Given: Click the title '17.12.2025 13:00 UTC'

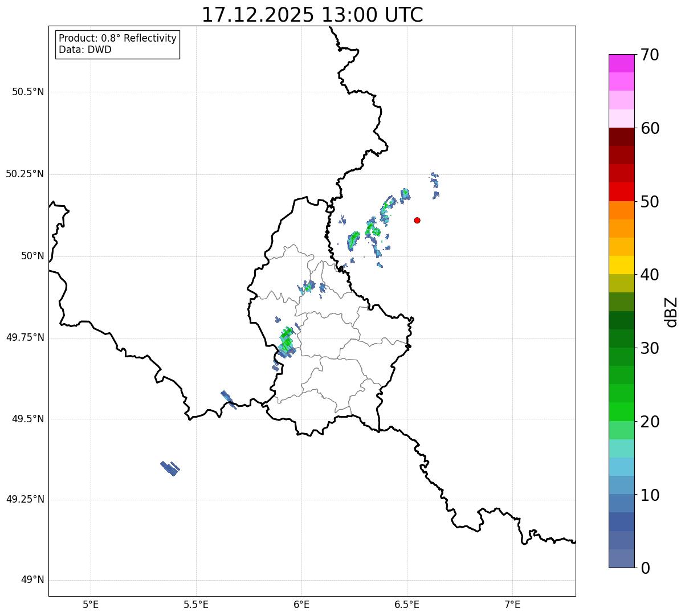Looking at the screenshot, I should pyautogui.click(x=312, y=15).
